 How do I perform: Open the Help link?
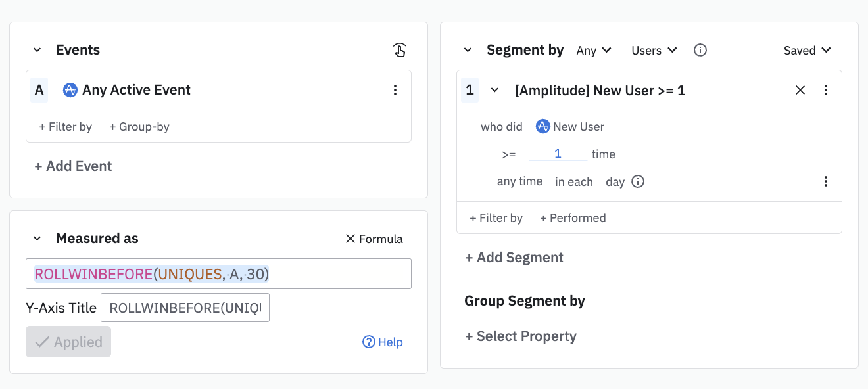[x=383, y=342]
